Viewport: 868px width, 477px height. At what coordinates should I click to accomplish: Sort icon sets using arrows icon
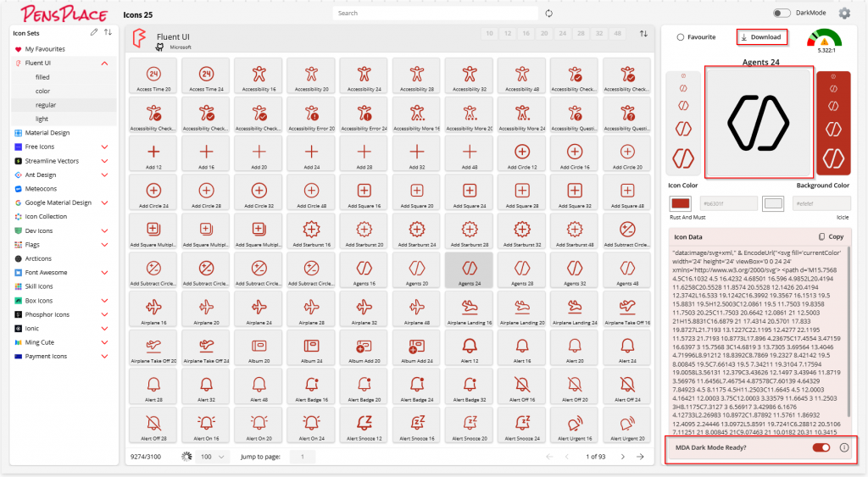point(108,33)
